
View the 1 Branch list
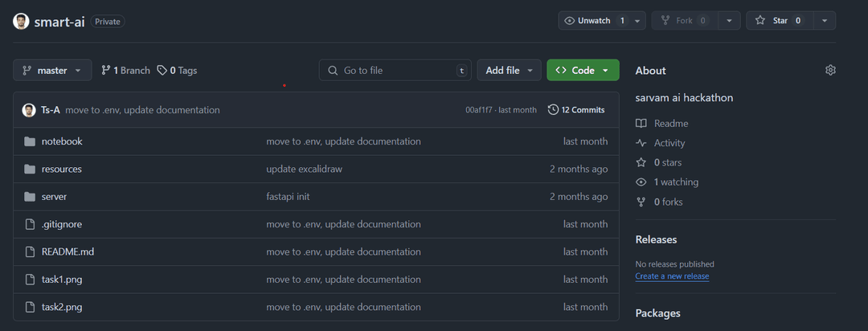pos(125,71)
